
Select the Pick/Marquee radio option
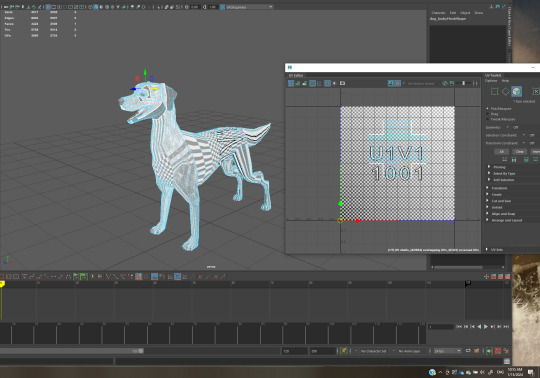click(488, 108)
